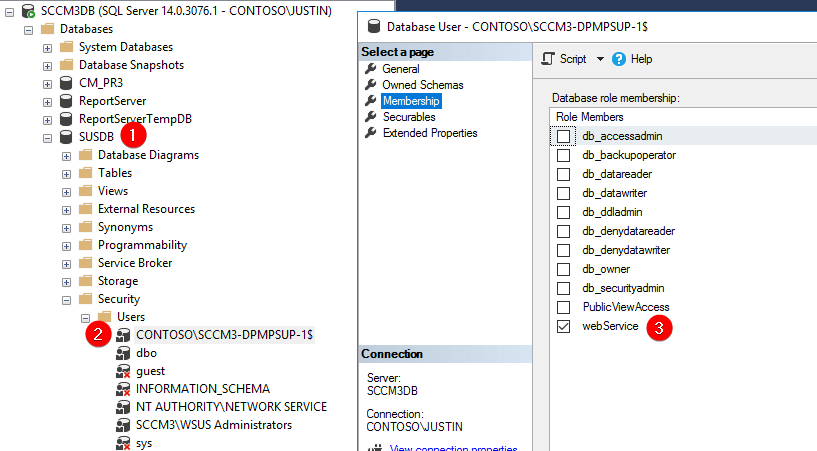Check the db_securityadmin checkbox
The image size is (817, 451).
point(563,289)
